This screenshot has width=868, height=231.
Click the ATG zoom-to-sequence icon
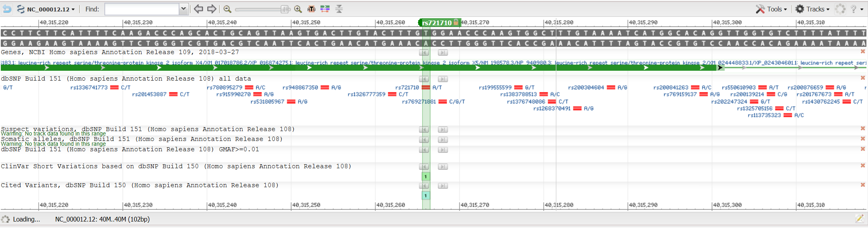coord(311,9)
